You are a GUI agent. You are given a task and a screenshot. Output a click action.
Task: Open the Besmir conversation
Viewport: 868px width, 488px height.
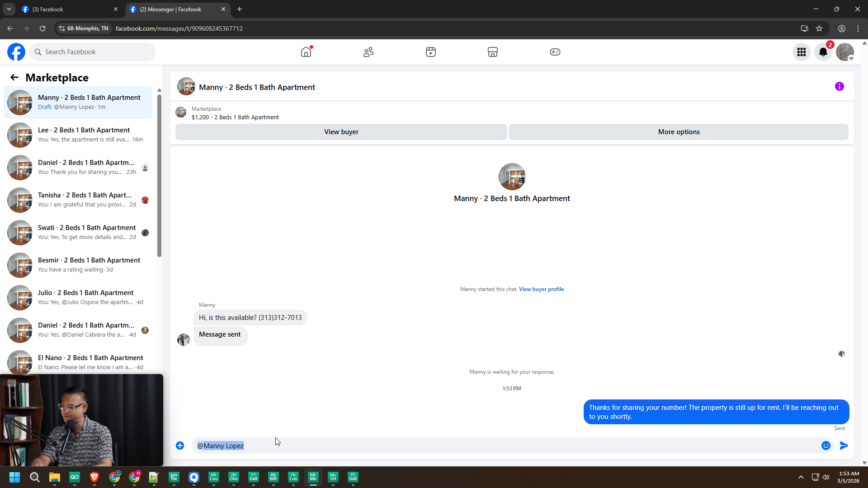pyautogui.click(x=78, y=265)
